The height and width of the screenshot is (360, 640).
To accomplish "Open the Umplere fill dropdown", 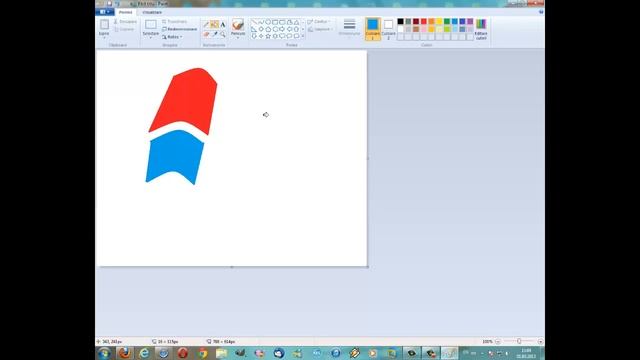I will 320,29.
